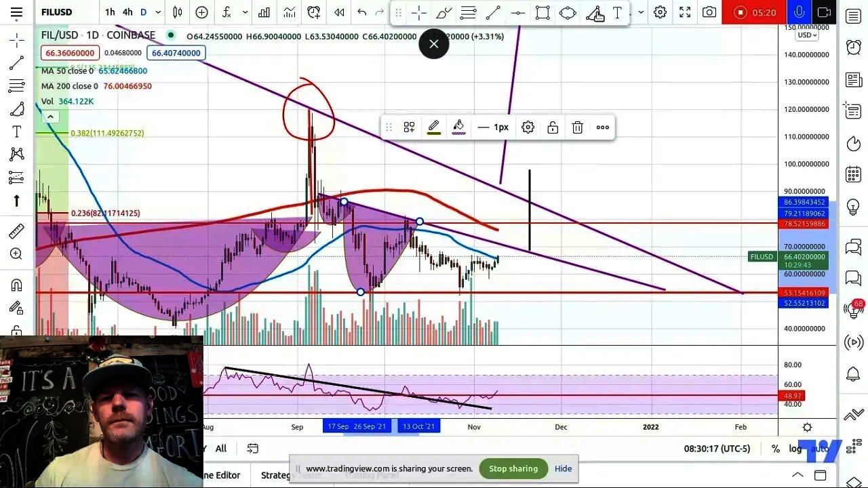Switch to the 1h timeframe
The height and width of the screenshot is (488, 868).
coord(110,12)
